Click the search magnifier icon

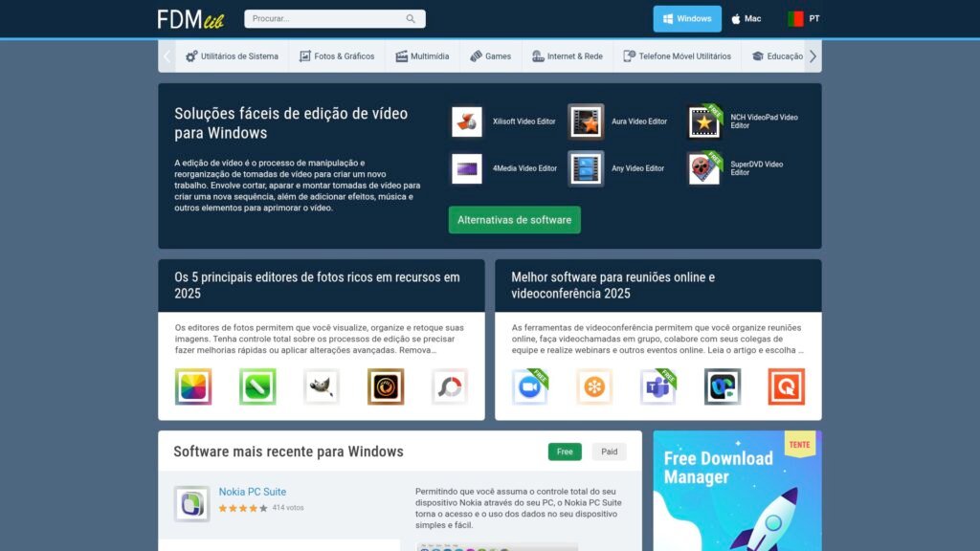tap(411, 19)
